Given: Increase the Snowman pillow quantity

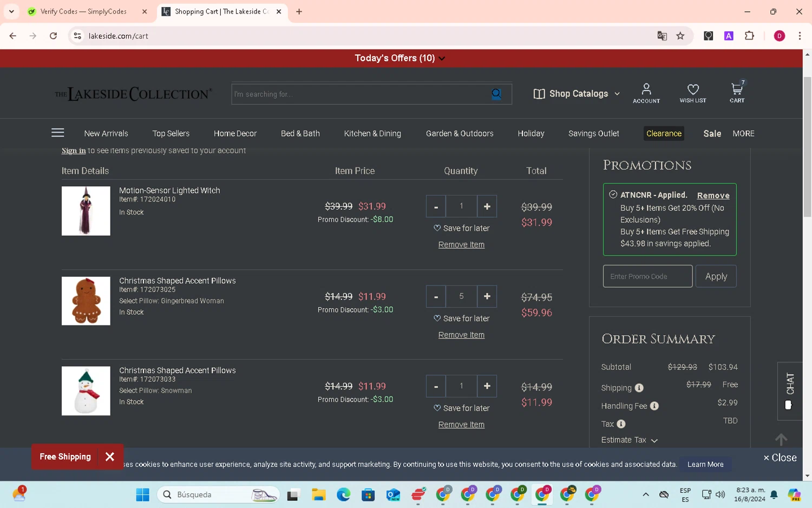Looking at the screenshot, I should [x=487, y=386].
